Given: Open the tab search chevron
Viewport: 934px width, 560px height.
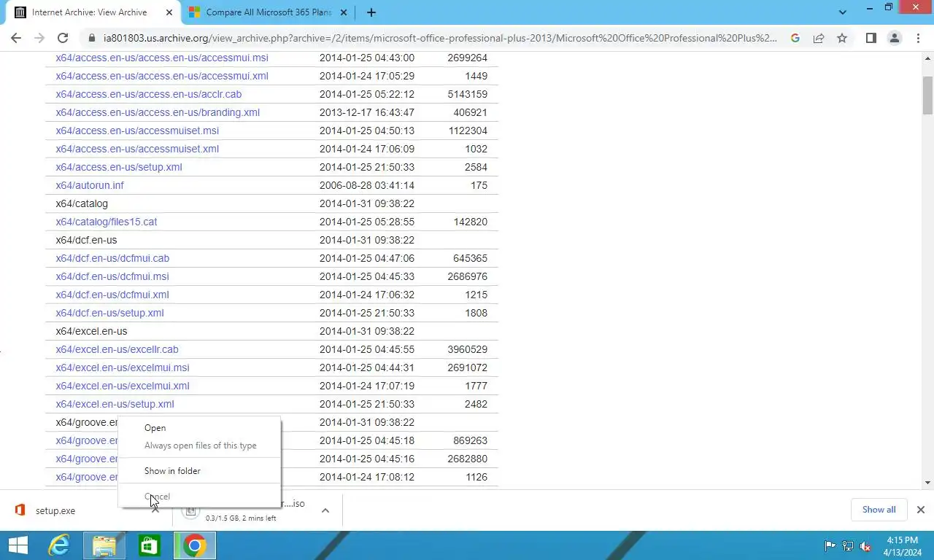Looking at the screenshot, I should [x=843, y=12].
